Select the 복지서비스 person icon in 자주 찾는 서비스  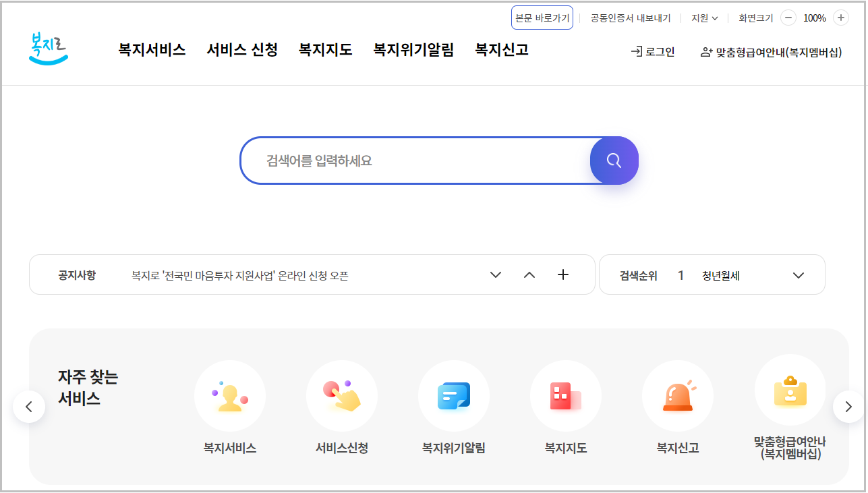pyautogui.click(x=229, y=396)
